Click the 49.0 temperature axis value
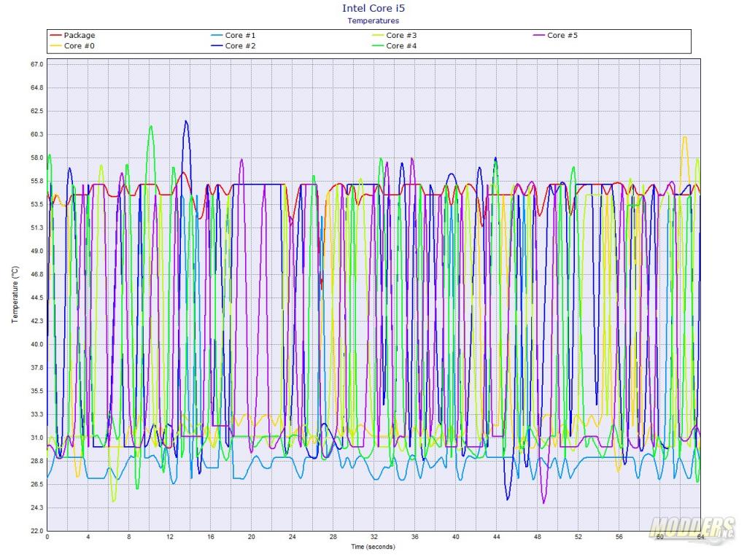This screenshot has width=747, height=560. tap(36, 251)
